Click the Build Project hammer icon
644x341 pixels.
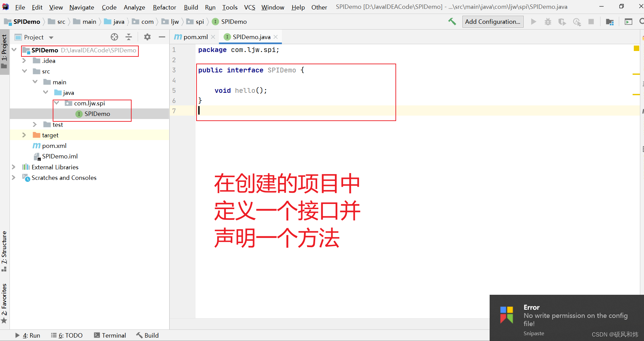pos(452,21)
